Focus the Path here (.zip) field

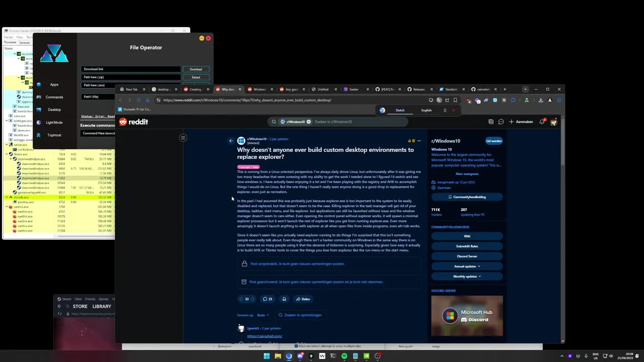131,77
